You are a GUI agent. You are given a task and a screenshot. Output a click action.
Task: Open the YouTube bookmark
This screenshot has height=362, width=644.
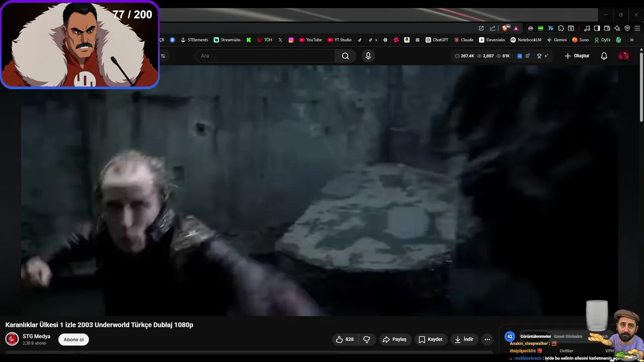click(310, 40)
